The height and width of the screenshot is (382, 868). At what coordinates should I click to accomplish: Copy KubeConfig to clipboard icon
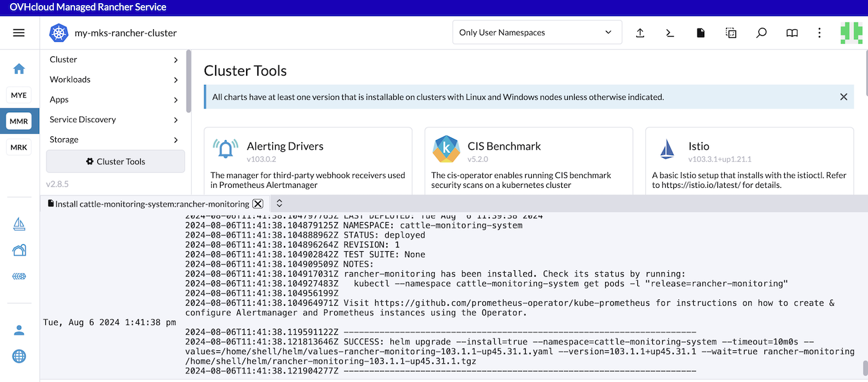(x=731, y=33)
